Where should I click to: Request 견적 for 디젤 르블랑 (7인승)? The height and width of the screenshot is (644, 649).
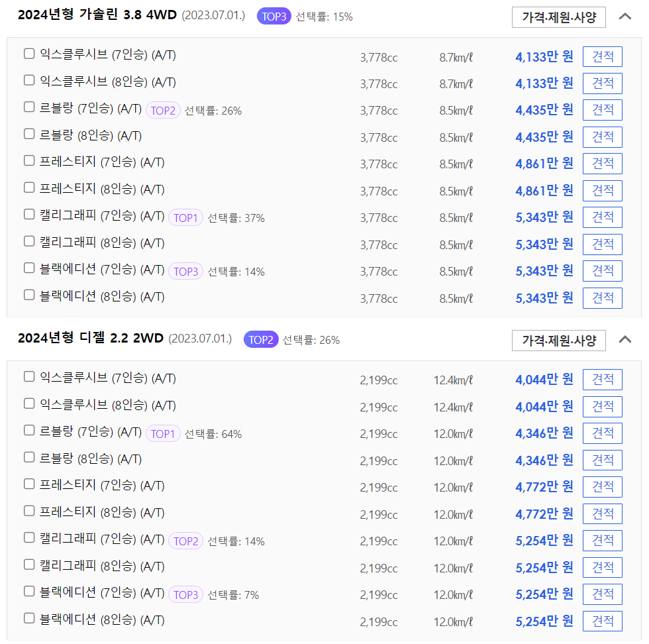(x=602, y=433)
